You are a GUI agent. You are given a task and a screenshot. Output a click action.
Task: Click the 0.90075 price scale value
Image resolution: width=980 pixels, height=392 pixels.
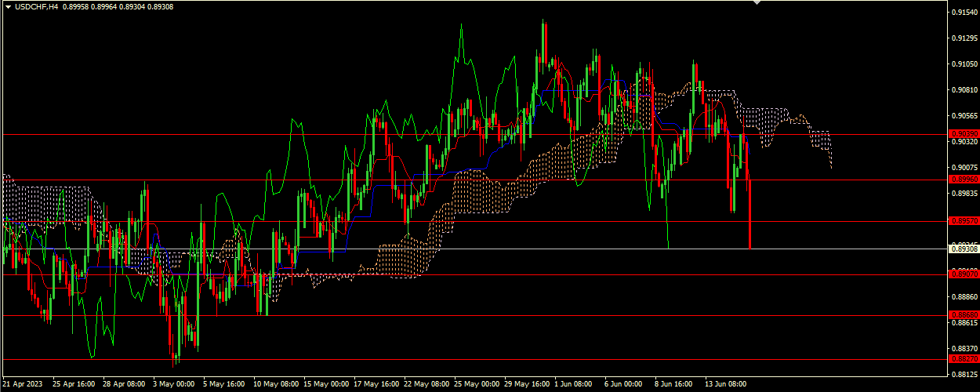tap(964, 168)
